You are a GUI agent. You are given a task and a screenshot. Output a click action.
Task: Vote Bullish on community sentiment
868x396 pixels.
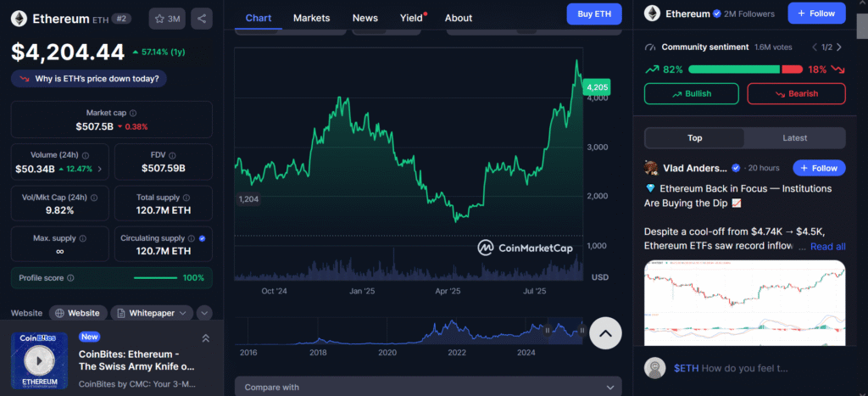pyautogui.click(x=691, y=93)
